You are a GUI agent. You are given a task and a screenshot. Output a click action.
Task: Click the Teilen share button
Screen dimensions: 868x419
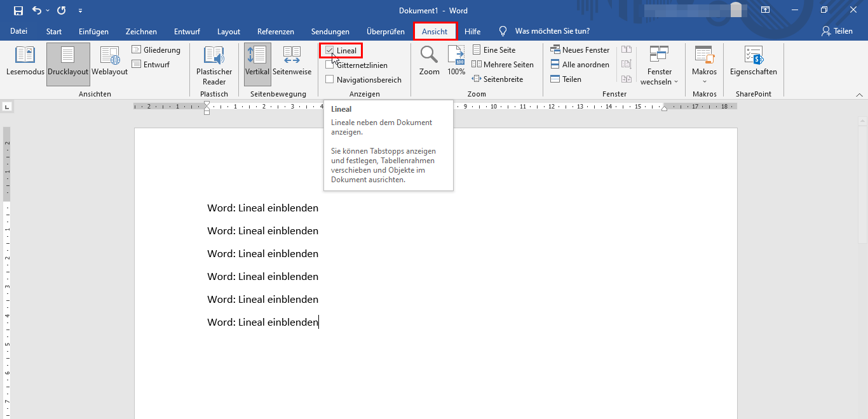coord(837,31)
